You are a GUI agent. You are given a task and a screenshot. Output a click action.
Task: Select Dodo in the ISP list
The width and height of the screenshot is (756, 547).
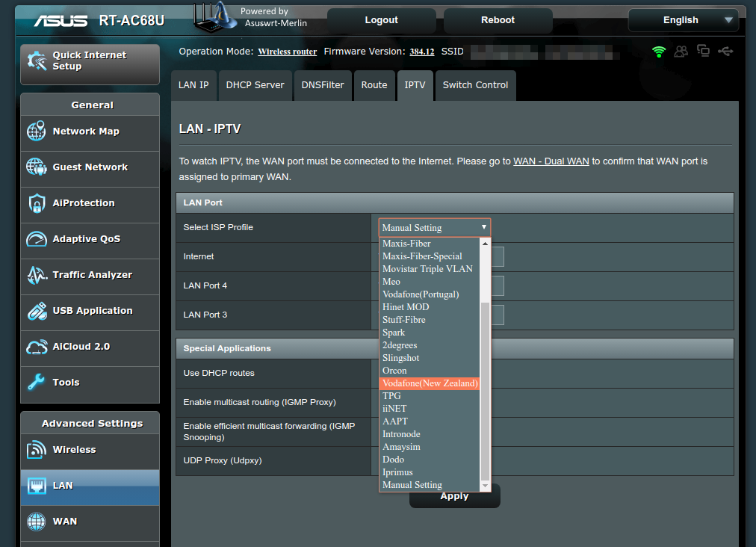429,460
